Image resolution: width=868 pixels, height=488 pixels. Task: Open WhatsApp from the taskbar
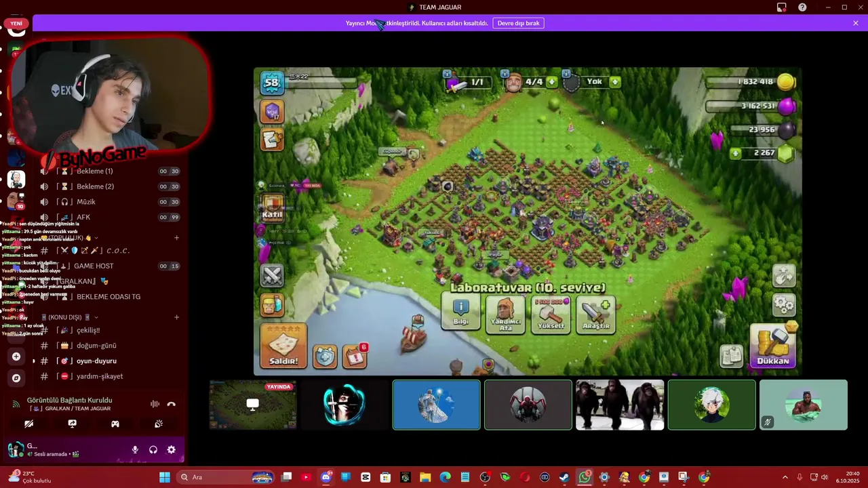(585, 477)
